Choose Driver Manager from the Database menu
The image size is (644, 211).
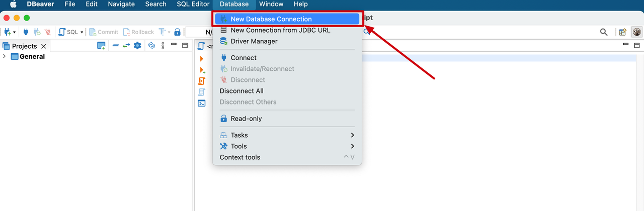254,41
